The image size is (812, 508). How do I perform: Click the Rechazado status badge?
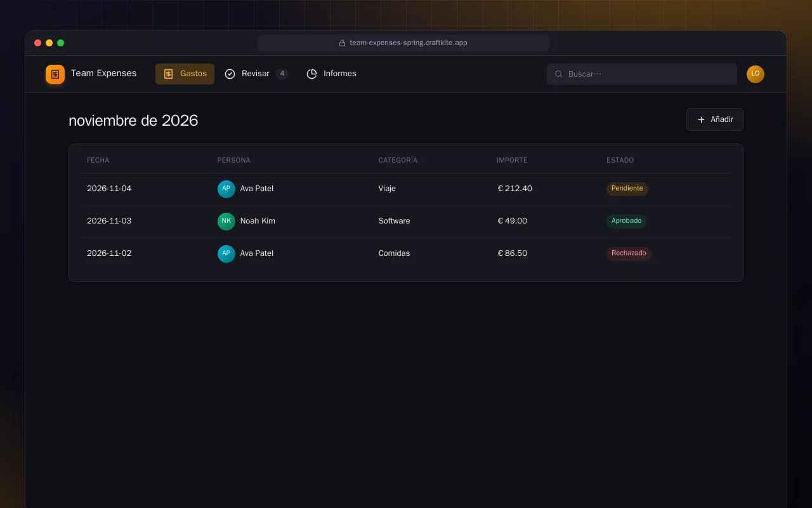[629, 253]
